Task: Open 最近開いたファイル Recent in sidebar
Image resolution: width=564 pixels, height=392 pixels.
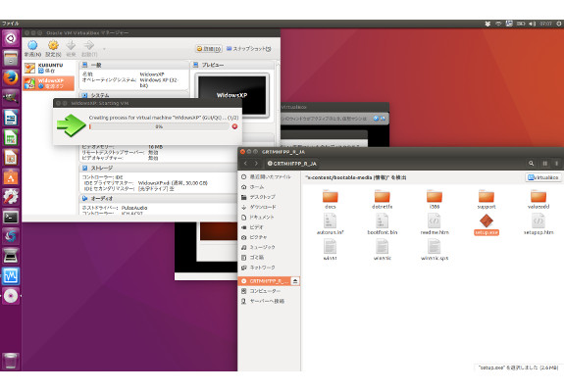Action: tap(269, 176)
